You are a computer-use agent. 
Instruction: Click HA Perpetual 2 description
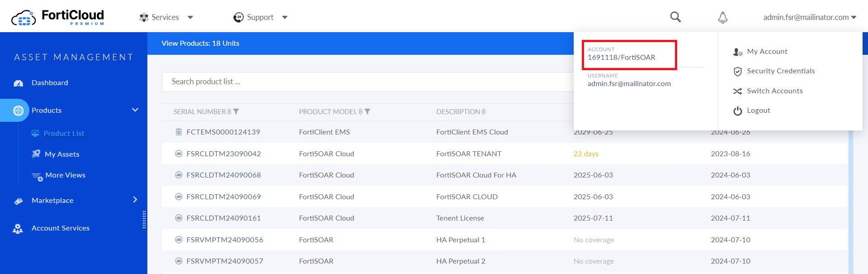pos(461,261)
